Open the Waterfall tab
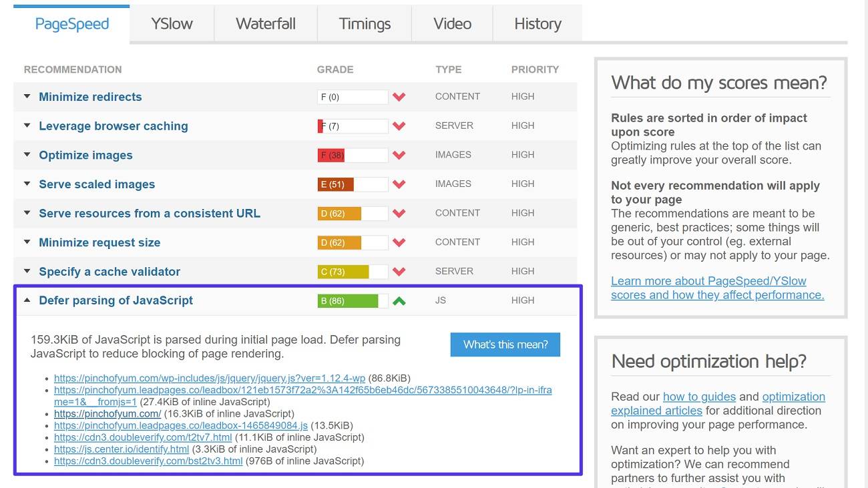 coord(265,23)
